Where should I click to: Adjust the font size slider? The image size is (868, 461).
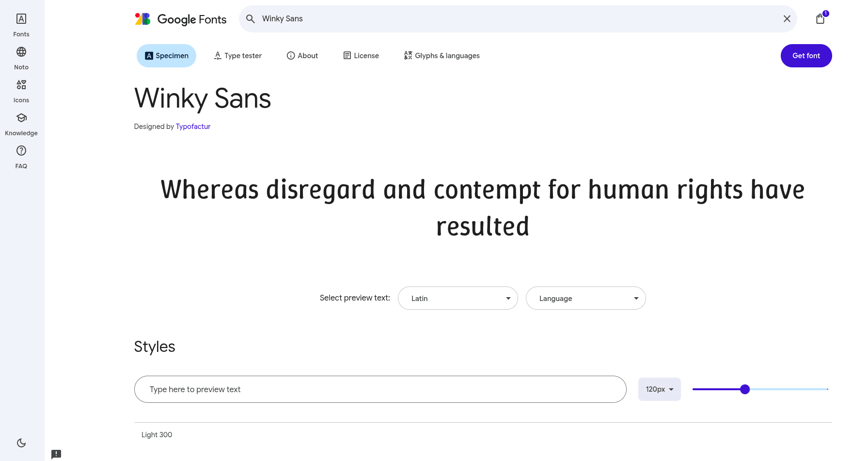pyautogui.click(x=745, y=389)
